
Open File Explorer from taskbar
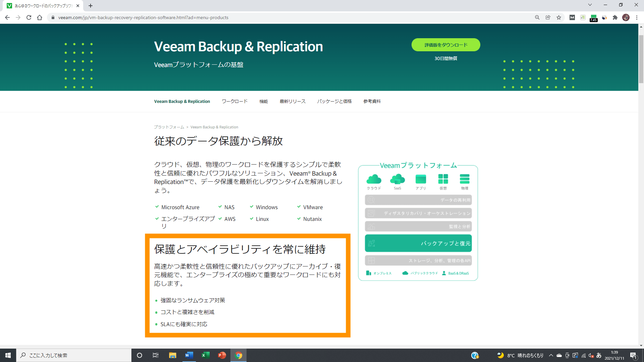[172, 355]
